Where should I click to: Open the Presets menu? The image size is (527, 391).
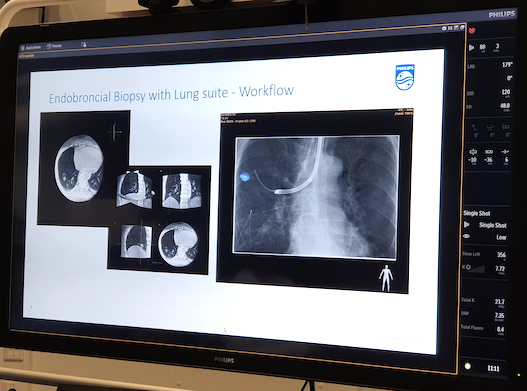click(x=54, y=46)
